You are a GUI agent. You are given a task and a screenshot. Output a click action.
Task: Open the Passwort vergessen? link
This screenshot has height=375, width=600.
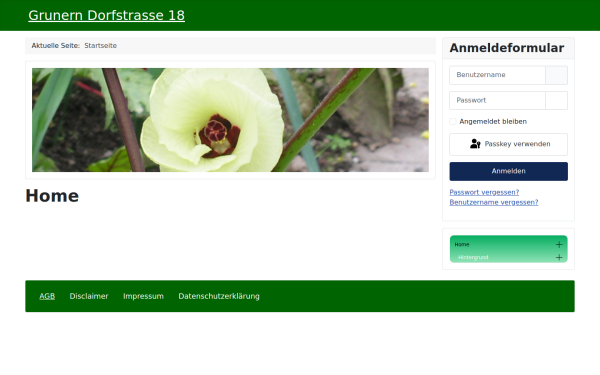[x=484, y=192]
